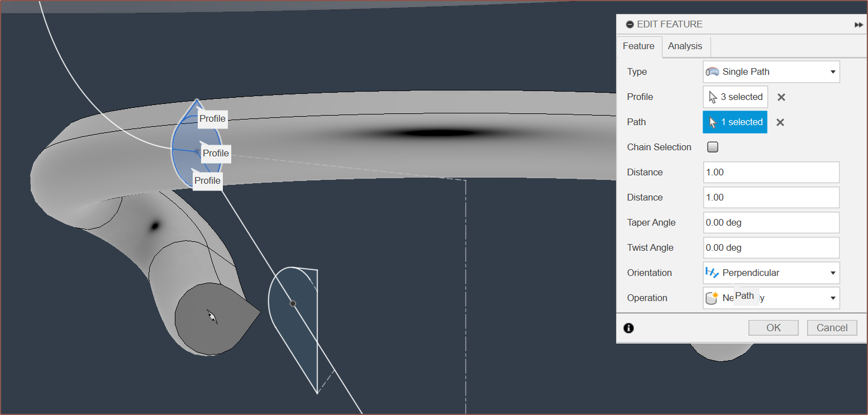This screenshot has width=868, height=415.
Task: Click the Taper Angle input field
Action: point(771,223)
